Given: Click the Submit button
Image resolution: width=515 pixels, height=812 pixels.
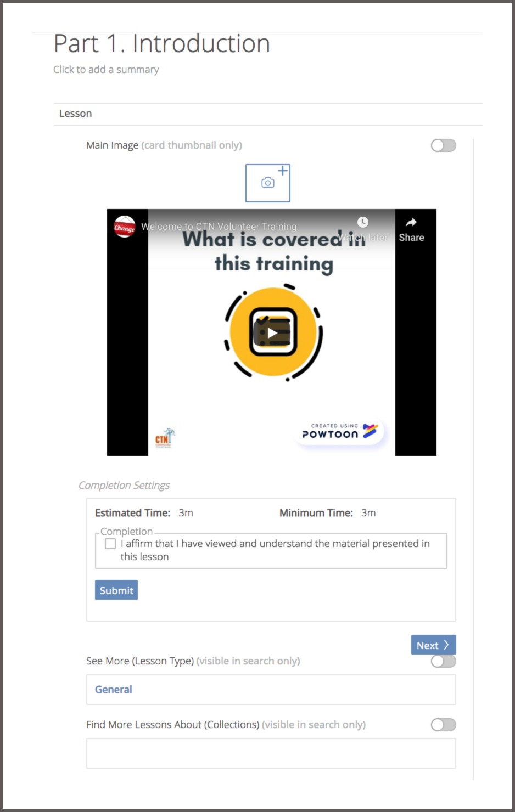Looking at the screenshot, I should 116,590.
